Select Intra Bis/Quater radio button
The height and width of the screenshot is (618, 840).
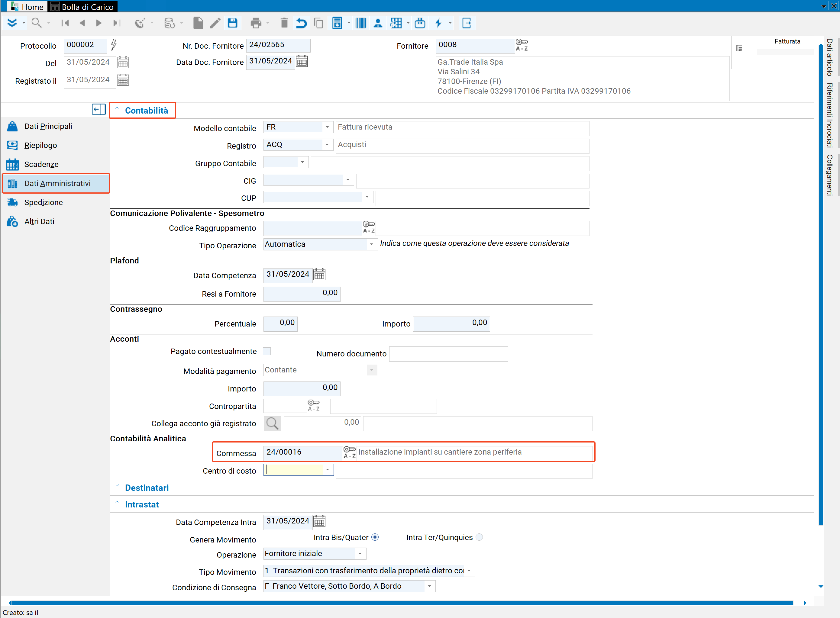point(375,537)
